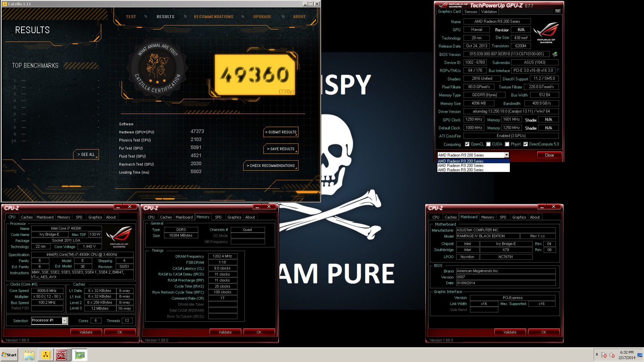Click OK in the CPU-Z Memory window
Screen dimensions: 644x362
pos(259,332)
